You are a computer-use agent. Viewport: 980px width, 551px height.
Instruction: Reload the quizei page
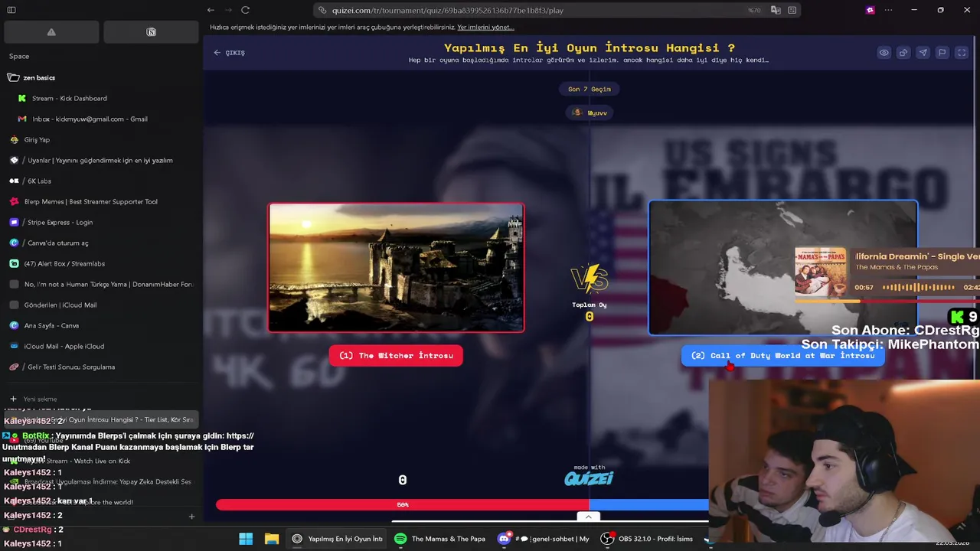click(x=245, y=10)
